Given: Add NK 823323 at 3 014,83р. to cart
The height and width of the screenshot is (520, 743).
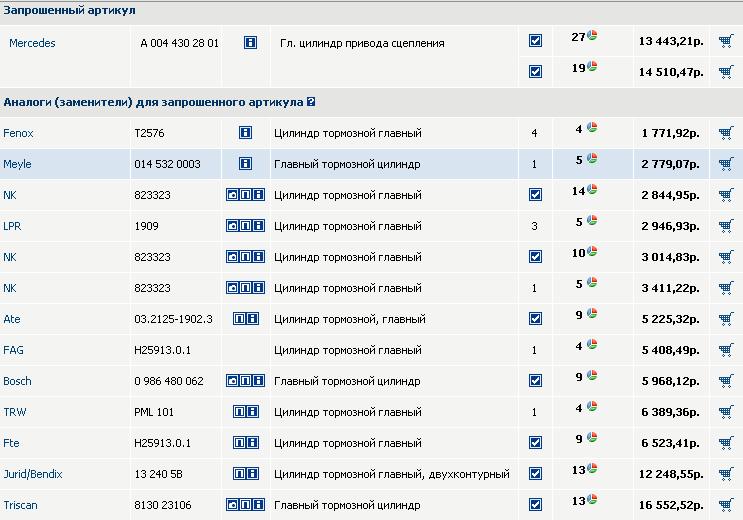Looking at the screenshot, I should click(725, 257).
